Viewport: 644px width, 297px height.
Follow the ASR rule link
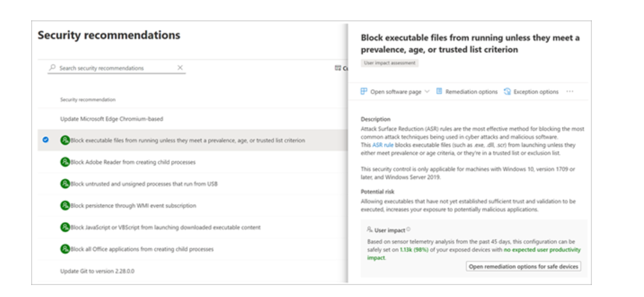383,145
